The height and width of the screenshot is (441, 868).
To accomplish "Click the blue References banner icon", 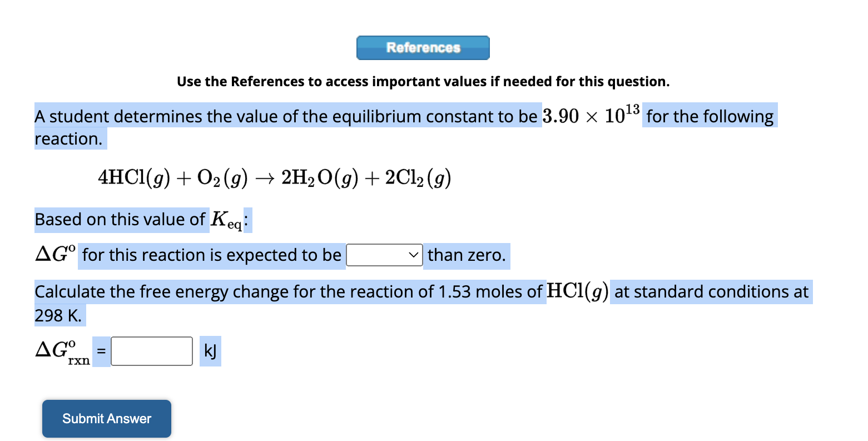I will tap(423, 48).
